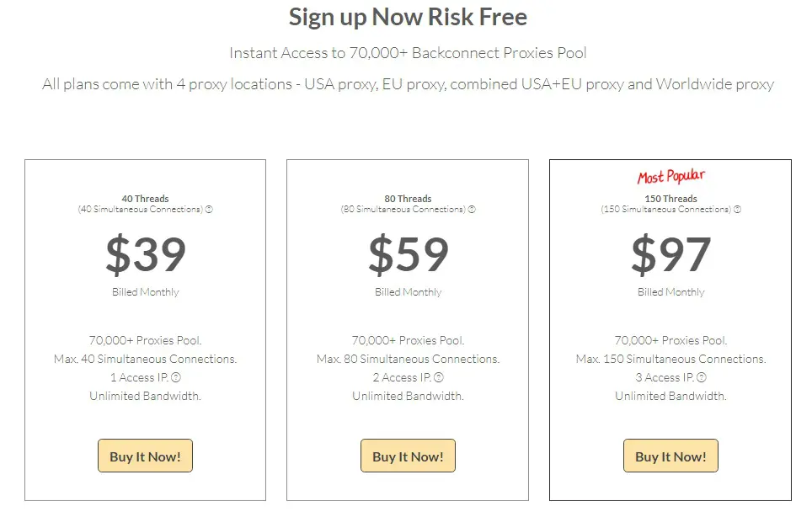Select the $59 price text
This screenshot has height=512, width=812.
[x=408, y=254]
